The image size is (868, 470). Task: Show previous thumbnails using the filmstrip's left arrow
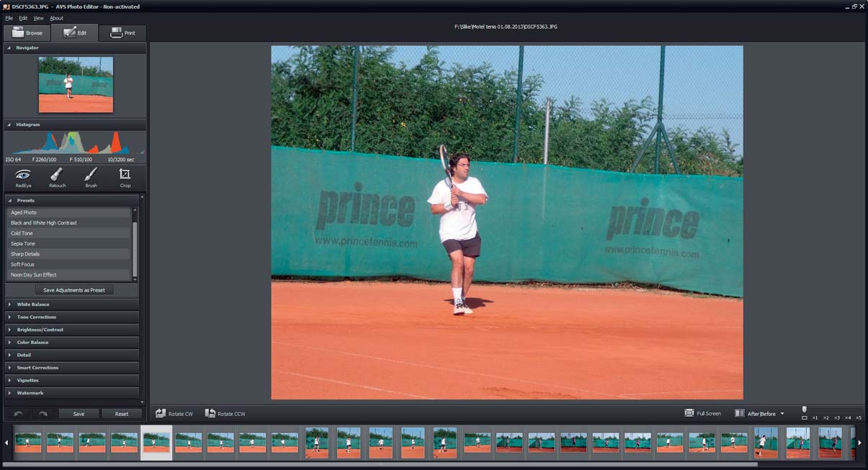coord(6,443)
